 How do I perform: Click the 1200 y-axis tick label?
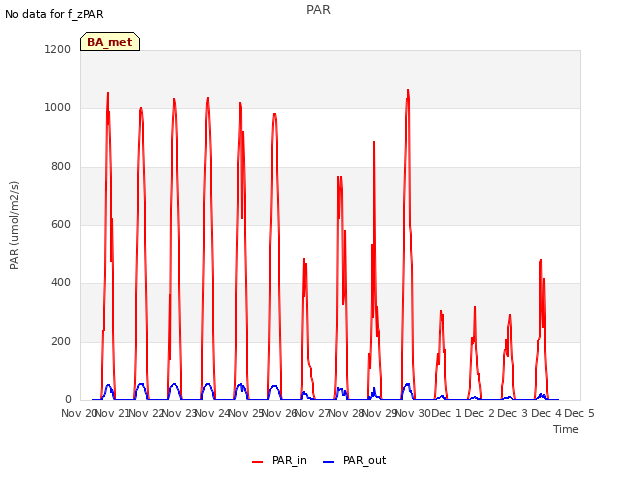click(x=58, y=49)
